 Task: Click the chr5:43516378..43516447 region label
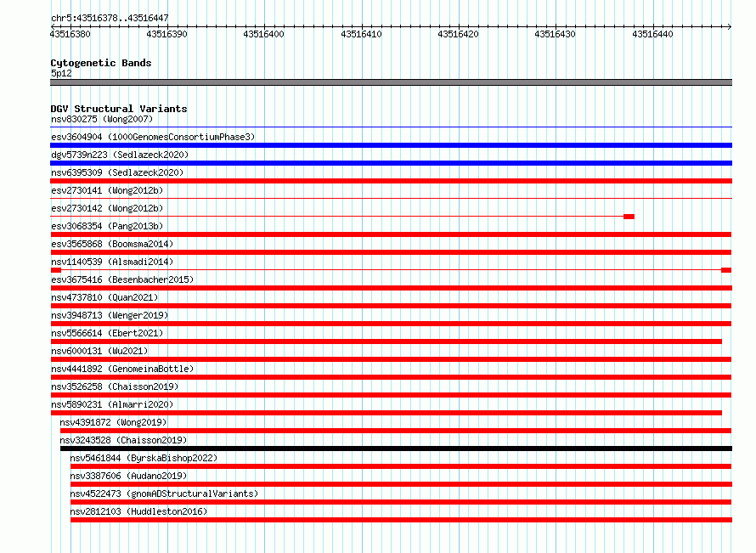(110, 18)
